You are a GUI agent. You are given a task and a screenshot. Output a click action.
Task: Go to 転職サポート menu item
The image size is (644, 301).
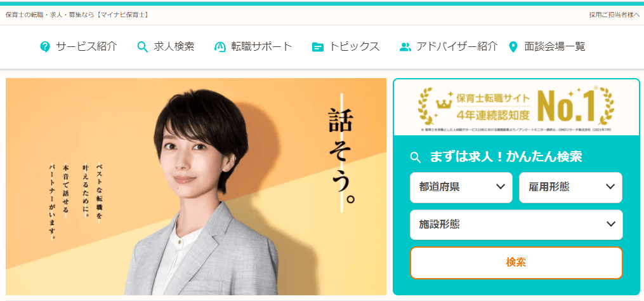click(x=261, y=47)
